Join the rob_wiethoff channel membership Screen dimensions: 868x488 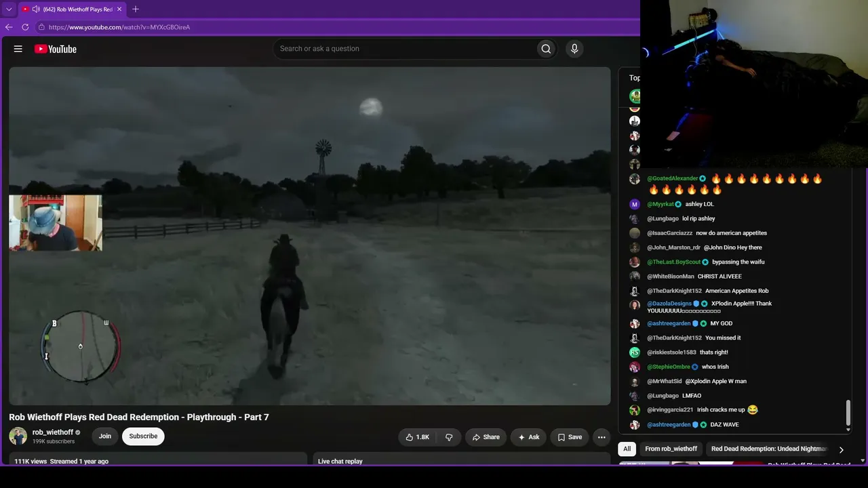pyautogui.click(x=105, y=436)
